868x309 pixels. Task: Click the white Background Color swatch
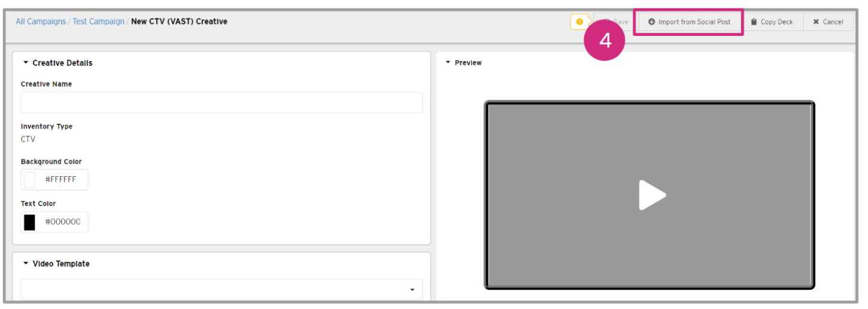click(x=29, y=180)
